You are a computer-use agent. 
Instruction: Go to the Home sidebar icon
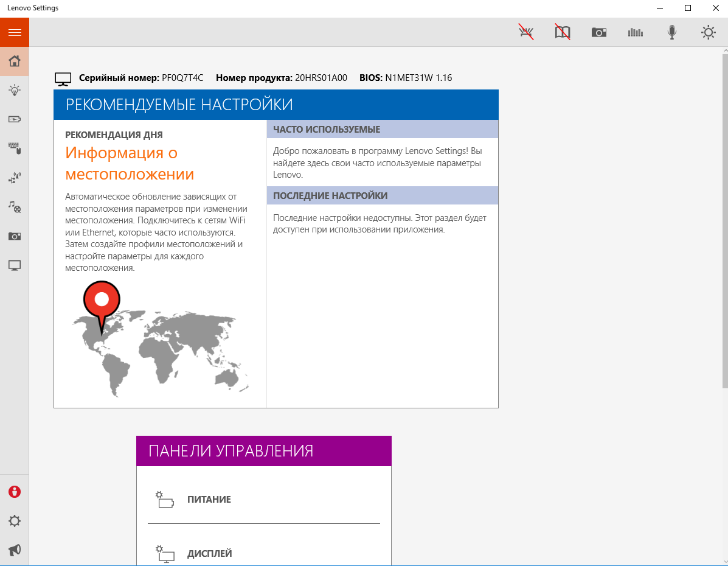tap(15, 61)
